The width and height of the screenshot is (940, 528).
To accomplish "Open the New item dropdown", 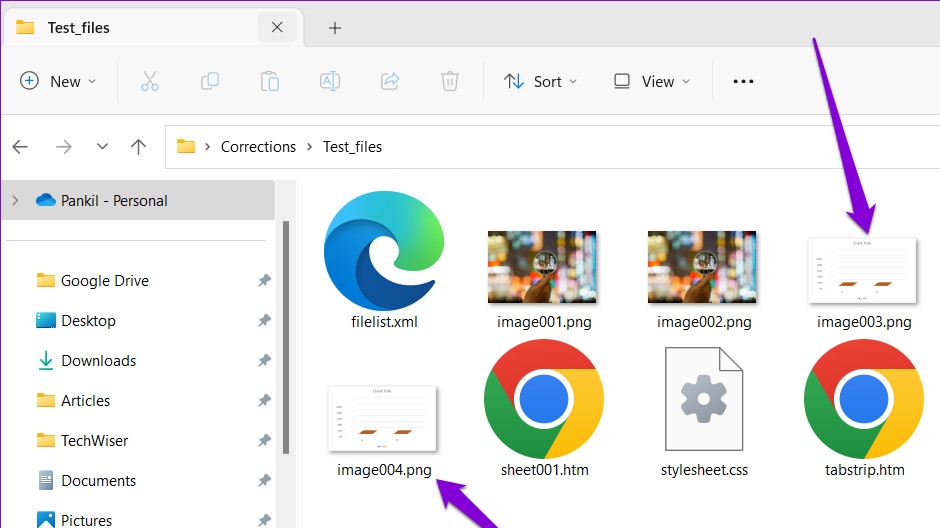I will [58, 81].
